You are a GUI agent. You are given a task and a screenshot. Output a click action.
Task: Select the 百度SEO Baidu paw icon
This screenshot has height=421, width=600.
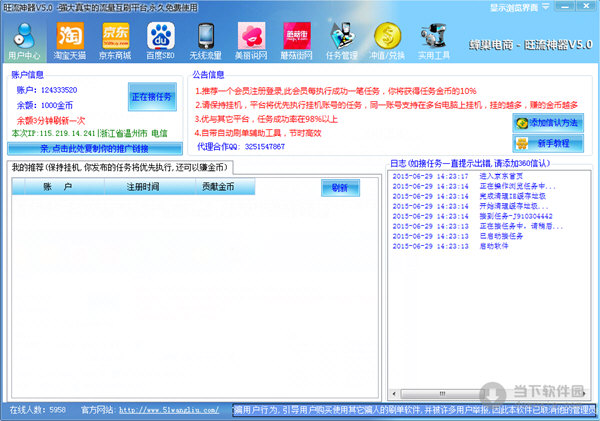click(160, 41)
